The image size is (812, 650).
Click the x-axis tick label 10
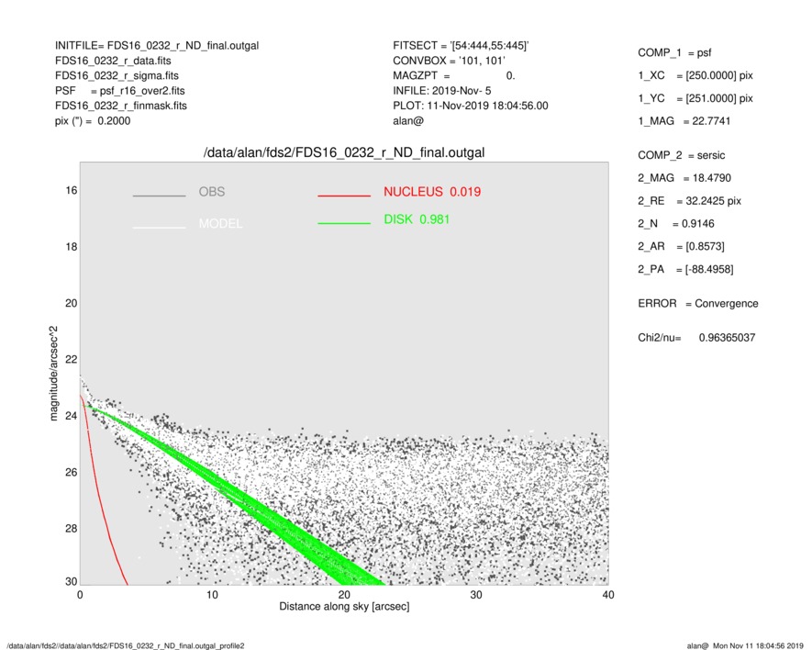click(212, 595)
